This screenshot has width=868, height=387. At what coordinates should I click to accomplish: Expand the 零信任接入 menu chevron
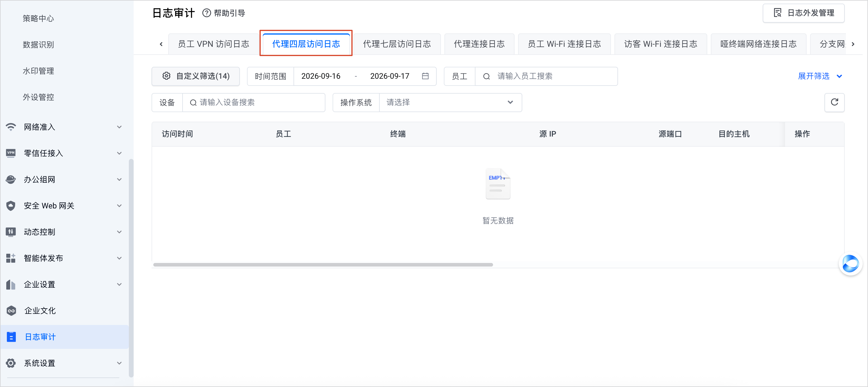click(119, 153)
